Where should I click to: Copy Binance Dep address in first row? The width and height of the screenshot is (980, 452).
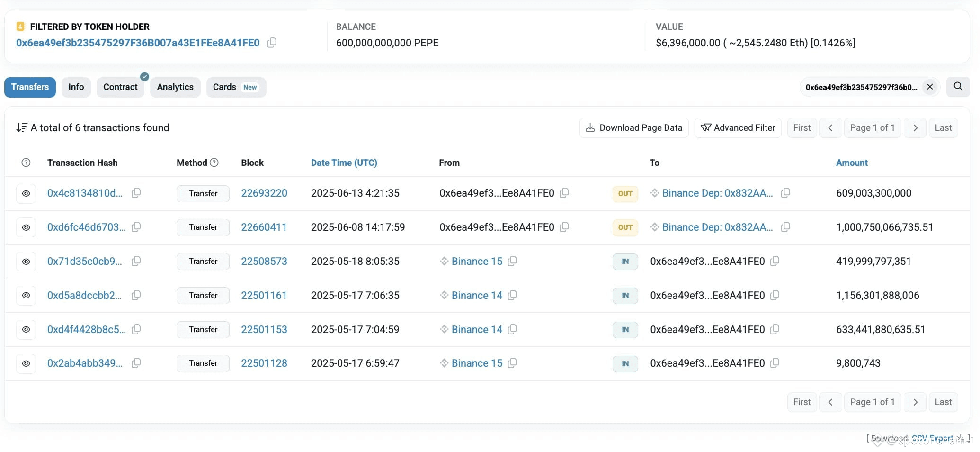(x=785, y=193)
